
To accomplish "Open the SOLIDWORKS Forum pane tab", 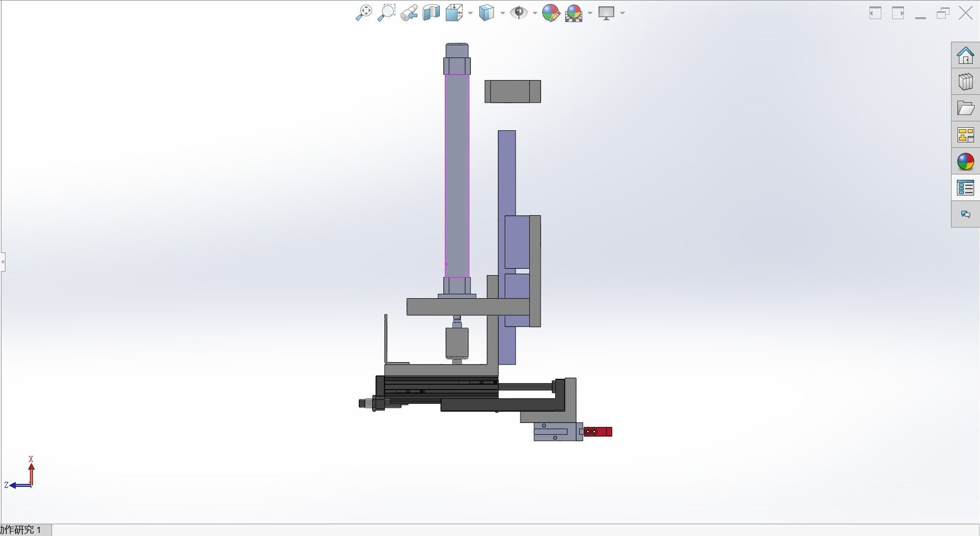I will [965, 214].
